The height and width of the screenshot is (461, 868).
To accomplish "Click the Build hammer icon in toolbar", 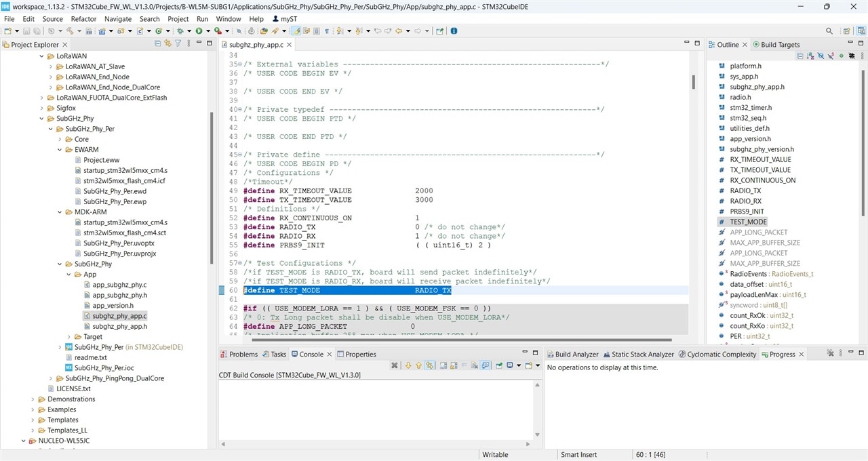I will tap(69, 31).
